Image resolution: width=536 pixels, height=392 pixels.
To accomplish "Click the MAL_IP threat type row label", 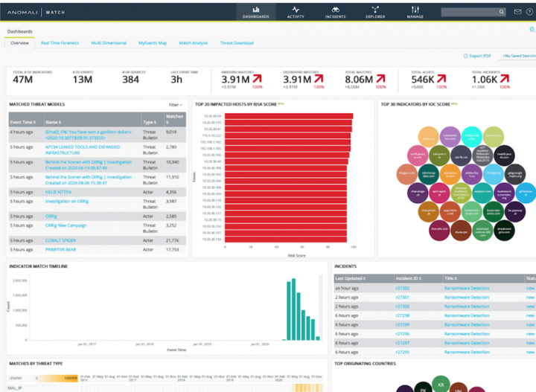I will [x=15, y=388].
